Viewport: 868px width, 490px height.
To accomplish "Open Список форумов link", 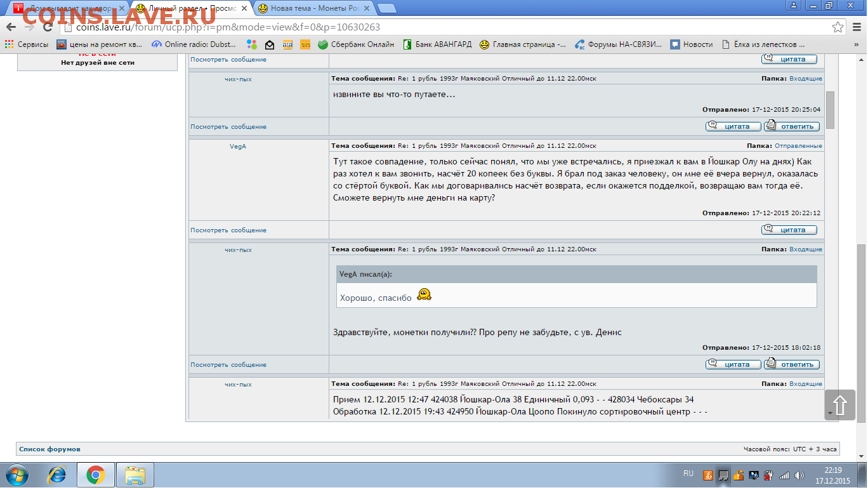I will (49, 449).
